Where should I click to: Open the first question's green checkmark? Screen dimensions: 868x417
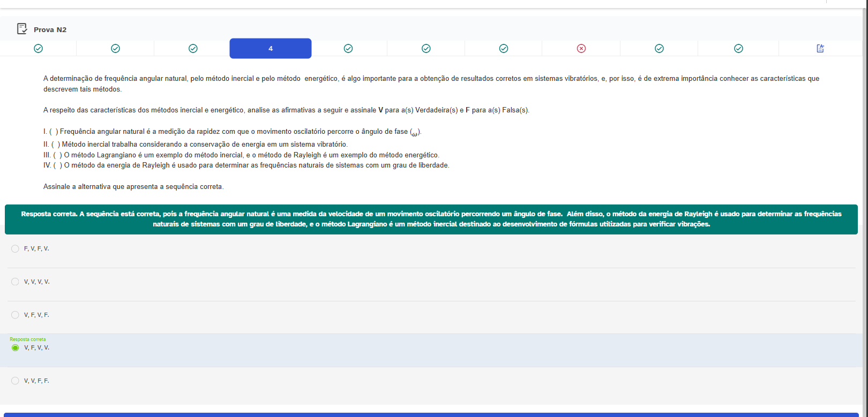[38, 49]
